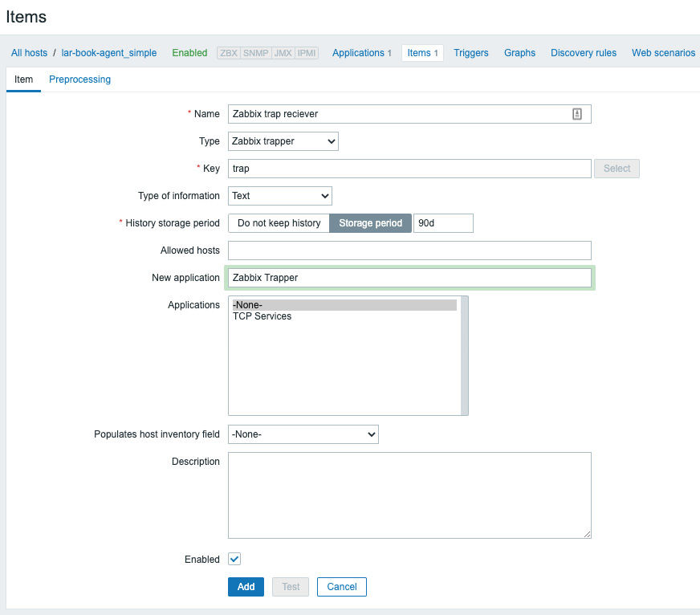The width and height of the screenshot is (700, 615).
Task: Open the Type dropdown showing Zabbix trapper
Action: pyautogui.click(x=283, y=141)
